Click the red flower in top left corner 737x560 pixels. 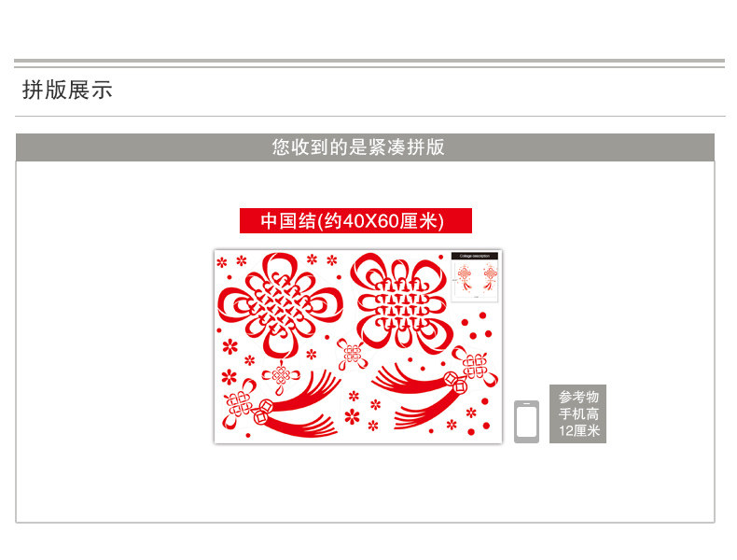coord(221,262)
